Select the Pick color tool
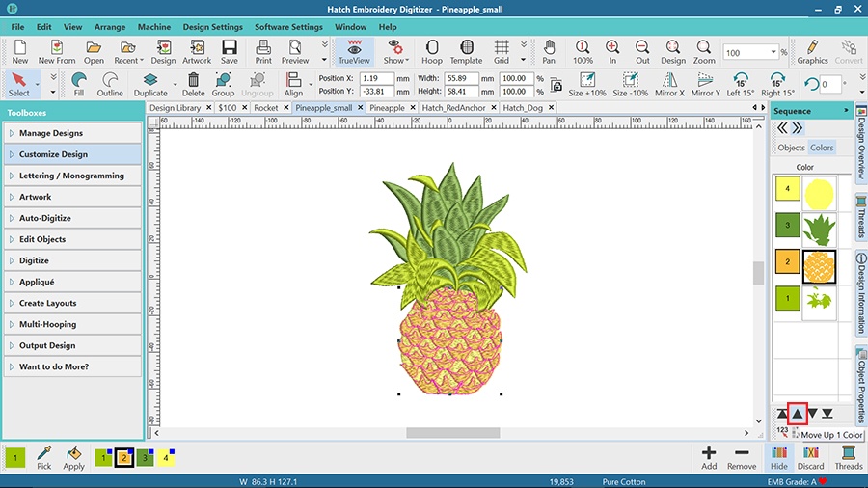This screenshot has width=868, height=488. (44, 457)
